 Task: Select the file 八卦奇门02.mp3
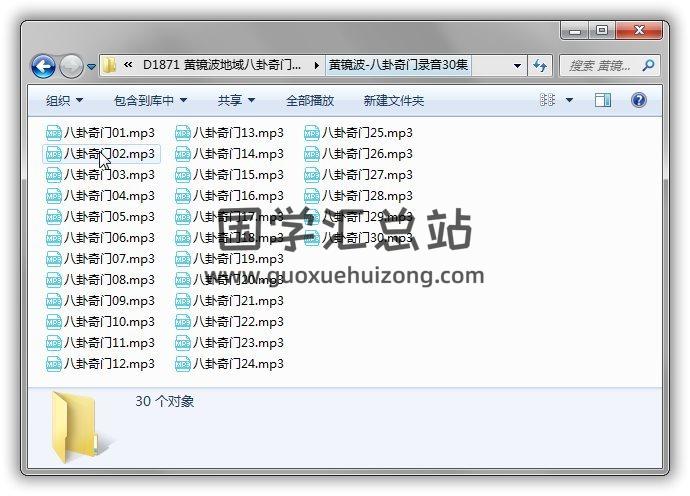coord(101,154)
